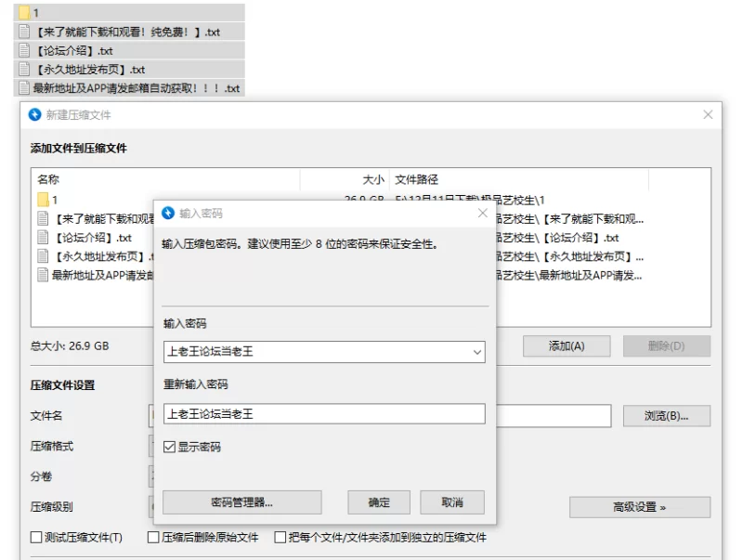Sort by the 文件路径 column header
743x560 pixels.
[416, 179]
